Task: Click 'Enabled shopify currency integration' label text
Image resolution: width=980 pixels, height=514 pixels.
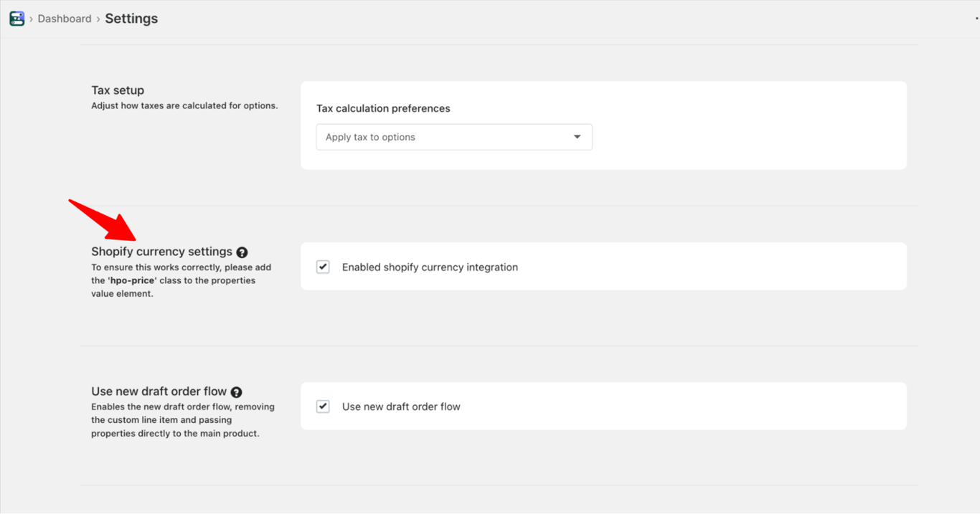Action: coord(430,267)
